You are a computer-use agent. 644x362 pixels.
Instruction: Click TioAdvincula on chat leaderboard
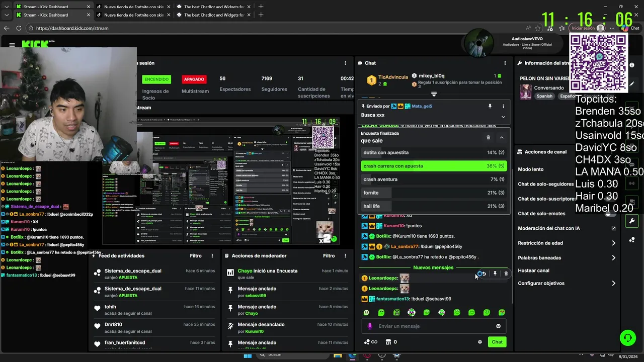coord(393,77)
